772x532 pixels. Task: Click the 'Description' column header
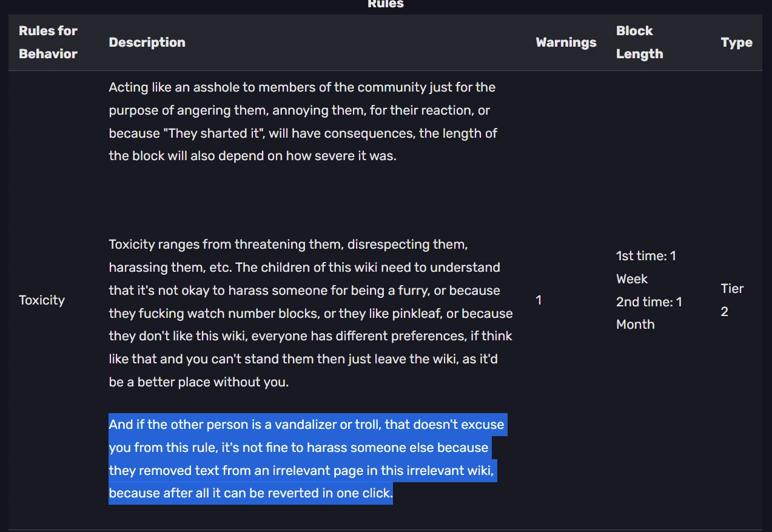click(147, 42)
